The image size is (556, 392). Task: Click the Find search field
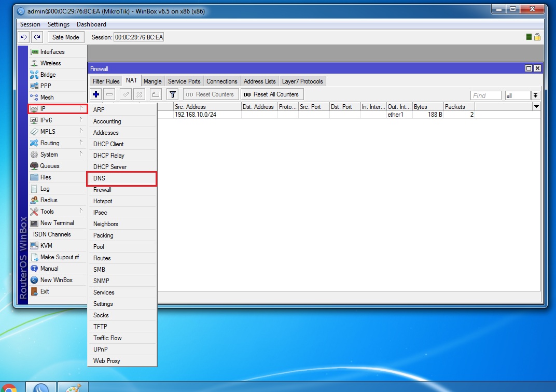[x=485, y=95]
